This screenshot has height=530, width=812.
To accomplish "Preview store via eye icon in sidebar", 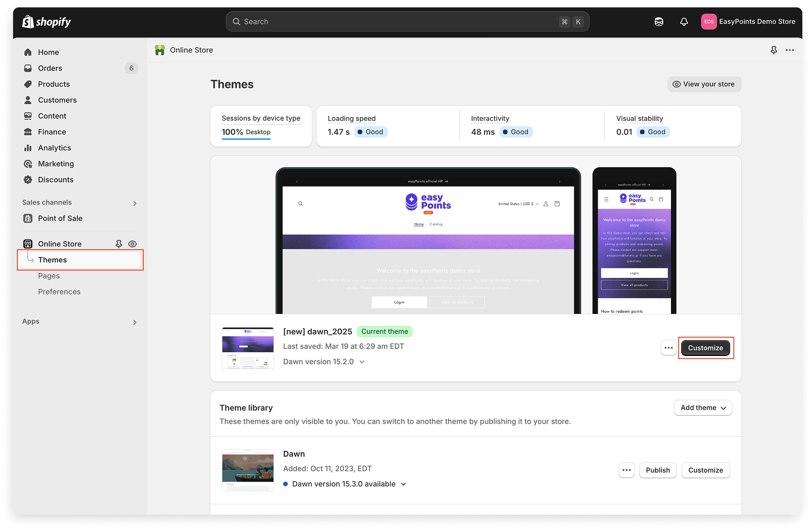I will click(132, 244).
